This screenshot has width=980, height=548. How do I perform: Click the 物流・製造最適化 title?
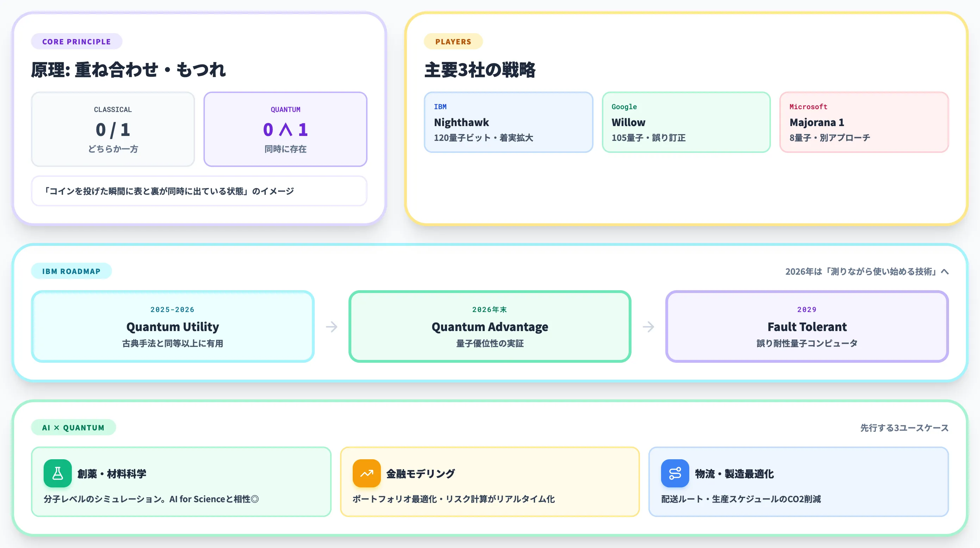point(734,474)
